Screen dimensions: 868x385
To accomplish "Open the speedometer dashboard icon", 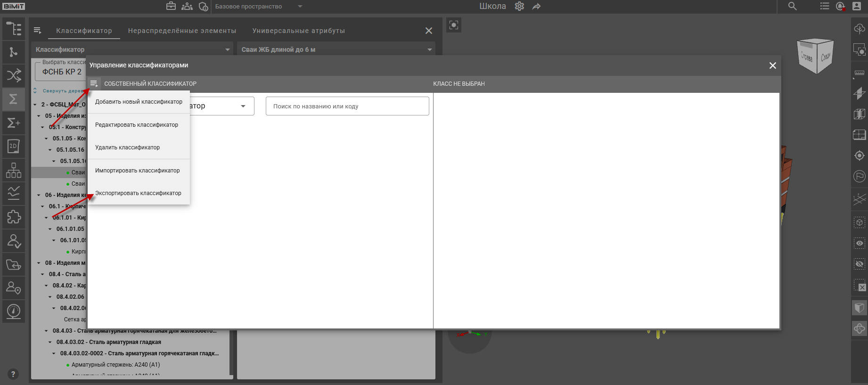I will 14,311.
